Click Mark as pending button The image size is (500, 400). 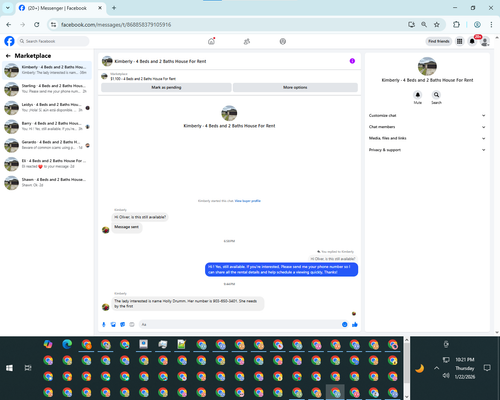pos(166,87)
